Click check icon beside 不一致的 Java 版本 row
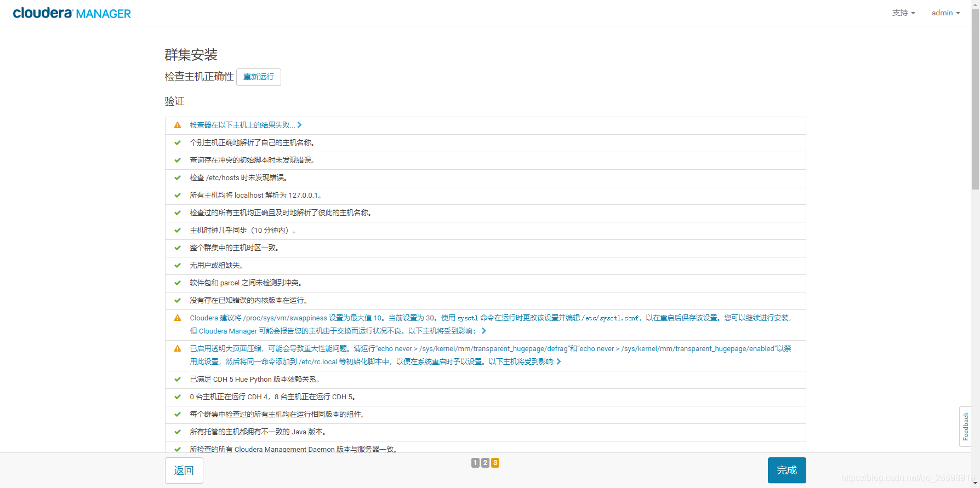 pos(178,432)
